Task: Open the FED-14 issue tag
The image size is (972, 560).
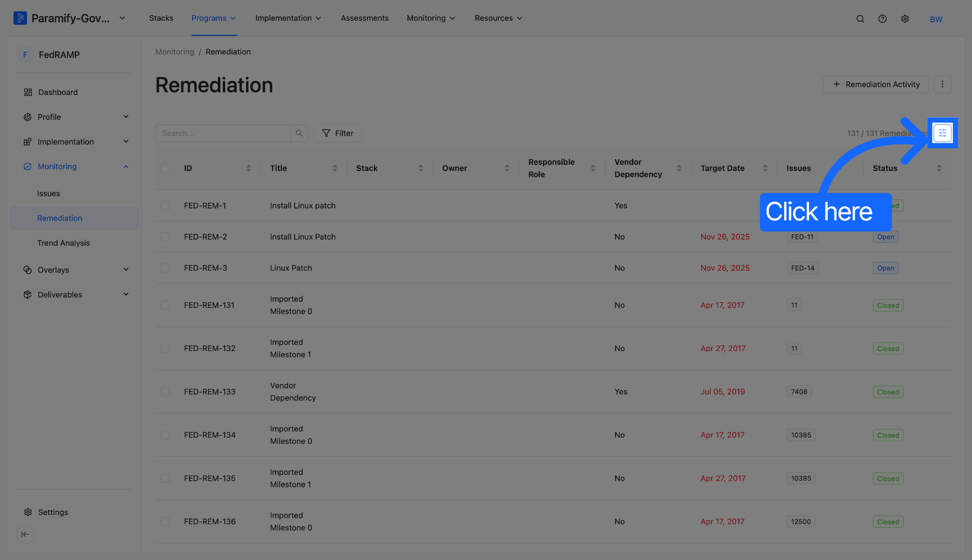Action: pyautogui.click(x=803, y=268)
